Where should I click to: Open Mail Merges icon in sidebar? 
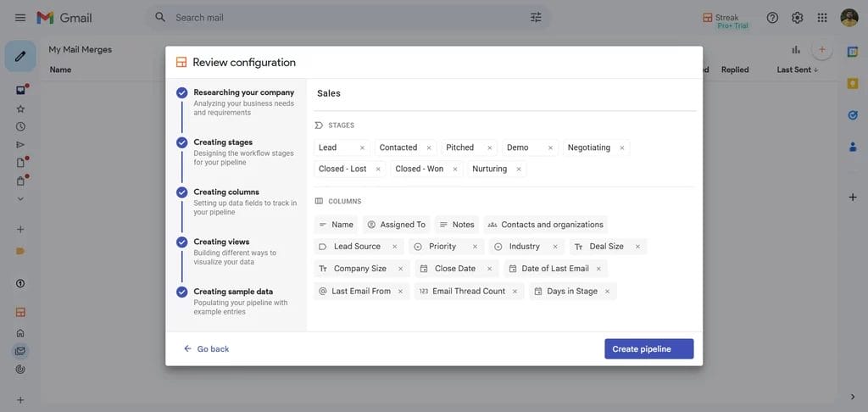click(20, 350)
